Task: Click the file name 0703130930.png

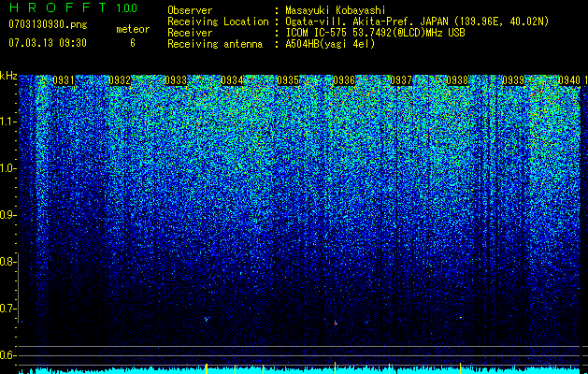Action: (48, 25)
